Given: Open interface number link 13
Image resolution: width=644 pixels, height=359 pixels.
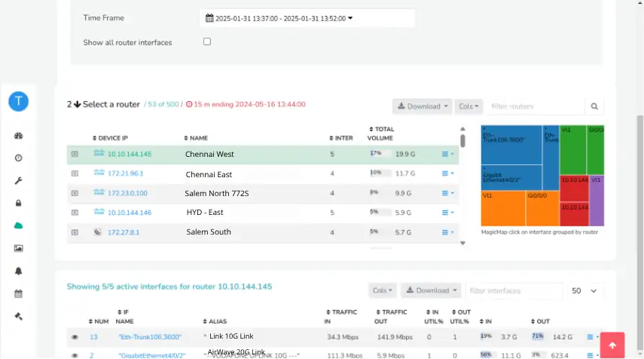Looking at the screenshot, I should (x=93, y=337).
